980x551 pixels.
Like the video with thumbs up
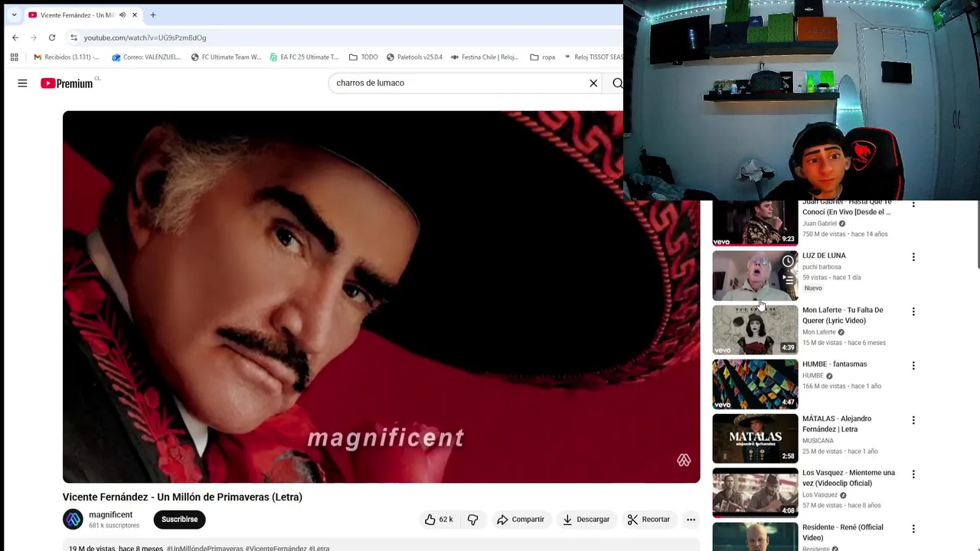(x=439, y=520)
